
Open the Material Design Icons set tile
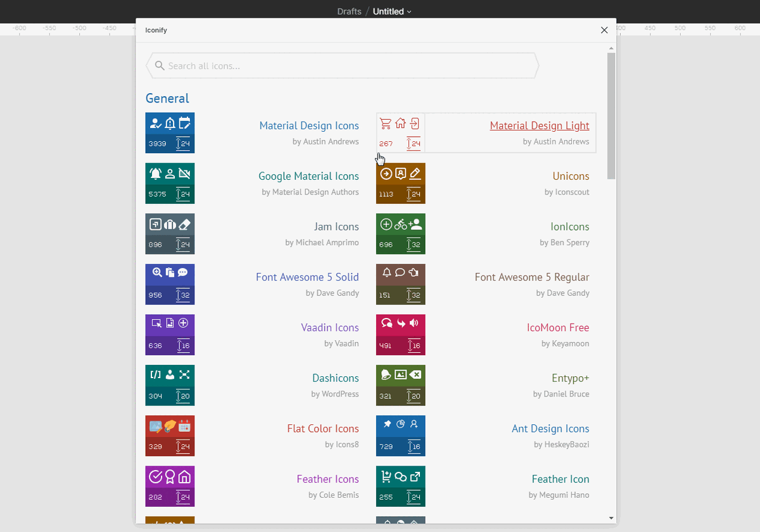[x=170, y=133]
